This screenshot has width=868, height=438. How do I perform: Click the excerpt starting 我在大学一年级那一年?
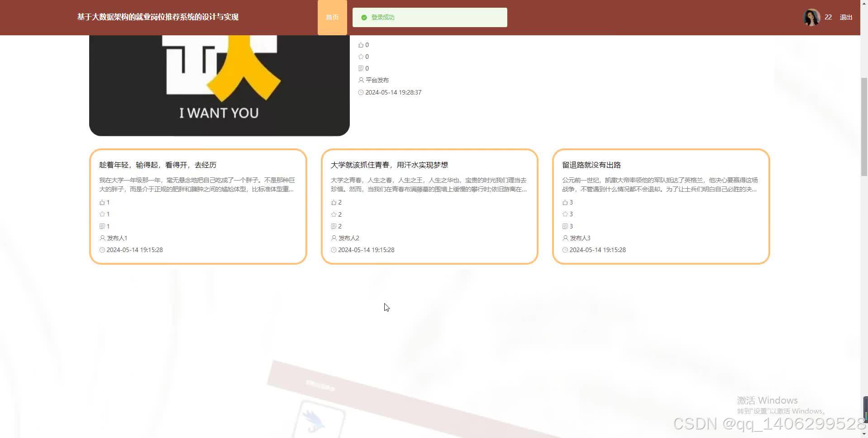[x=197, y=185]
